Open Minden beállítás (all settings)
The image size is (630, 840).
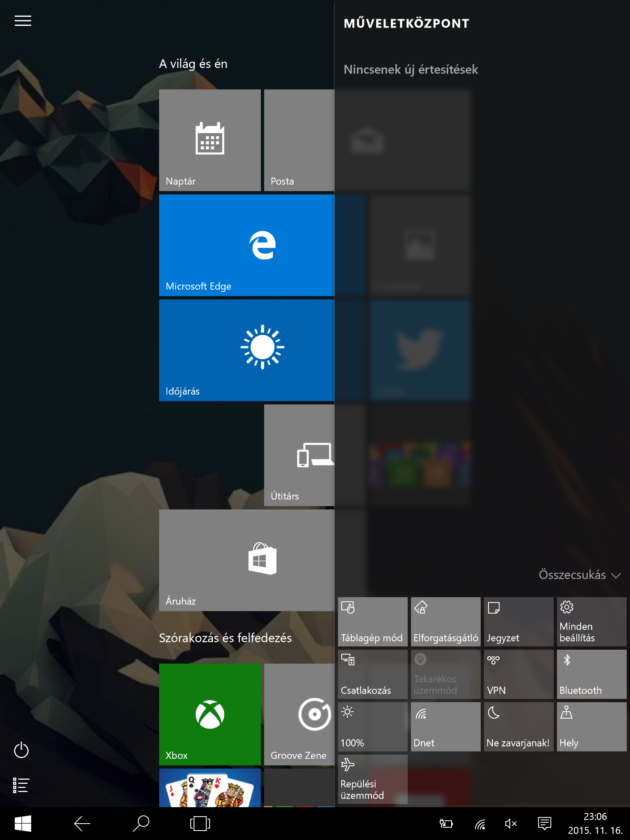tap(591, 621)
